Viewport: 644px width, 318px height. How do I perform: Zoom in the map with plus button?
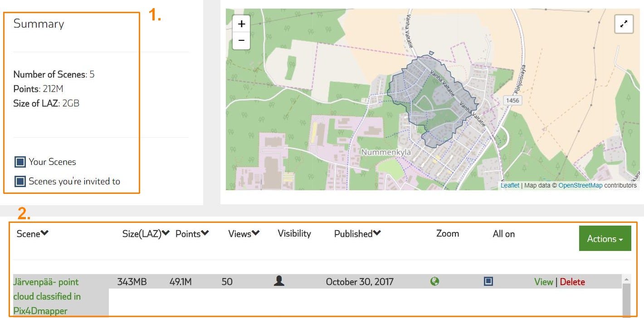(241, 24)
